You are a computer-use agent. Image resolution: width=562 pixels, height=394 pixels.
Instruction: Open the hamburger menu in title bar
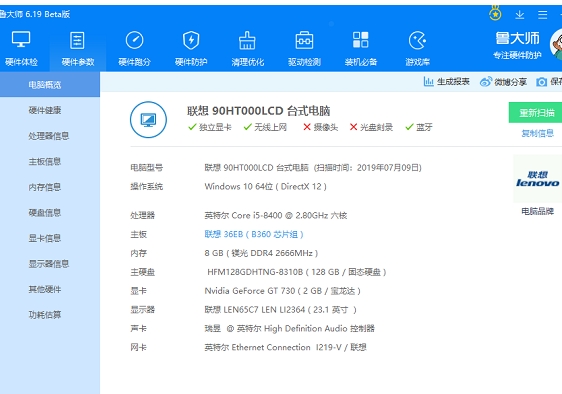pyautogui.click(x=543, y=15)
